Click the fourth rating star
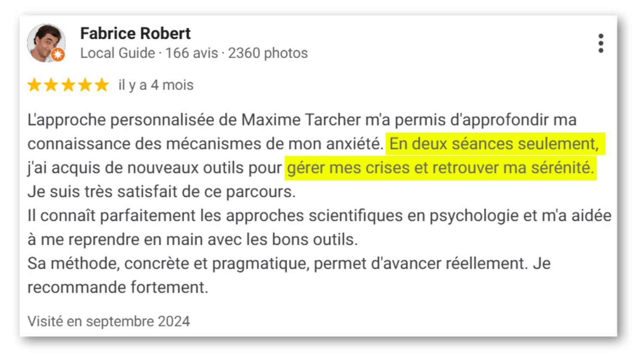644x363 pixels. [x=85, y=85]
